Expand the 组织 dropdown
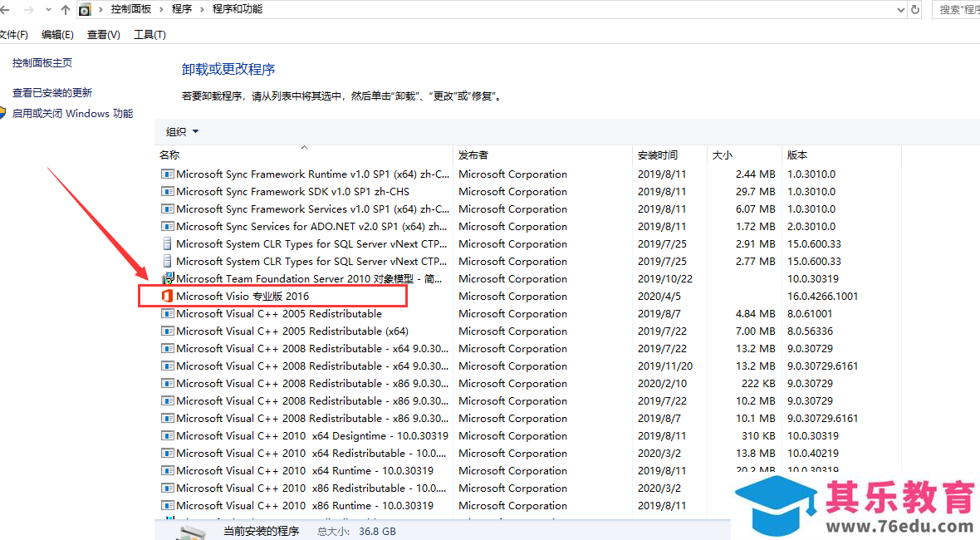Screen dimensions: 980x540 point(182,131)
